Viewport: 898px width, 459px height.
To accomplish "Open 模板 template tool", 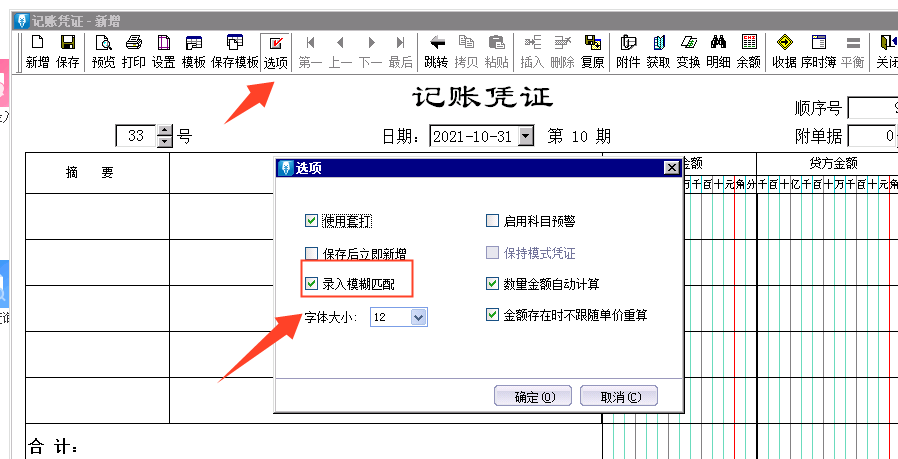I will 193,51.
